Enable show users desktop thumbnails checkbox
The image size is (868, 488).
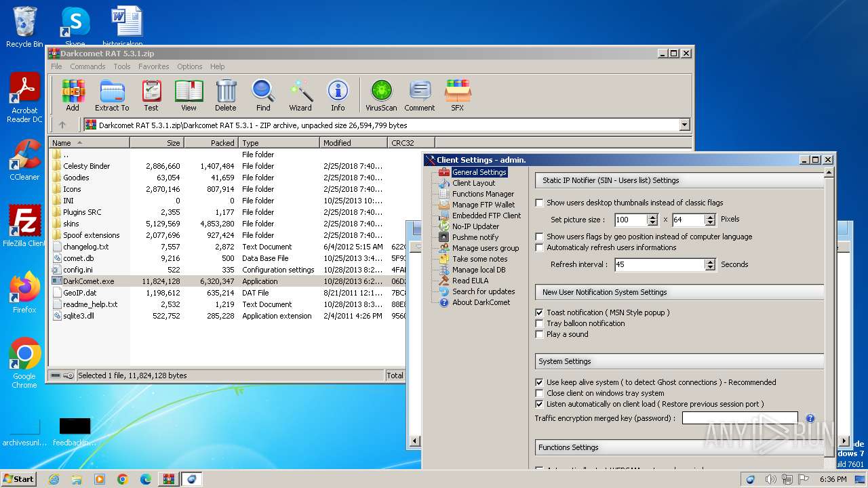pos(540,203)
